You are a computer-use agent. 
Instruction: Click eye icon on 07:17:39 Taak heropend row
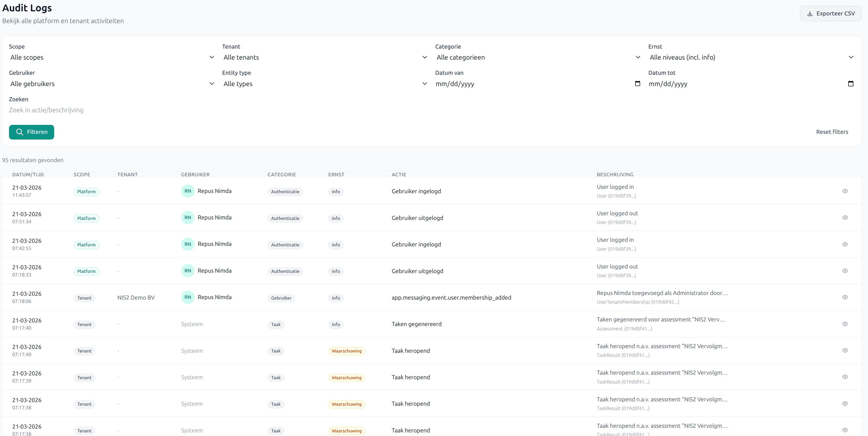[845, 377]
